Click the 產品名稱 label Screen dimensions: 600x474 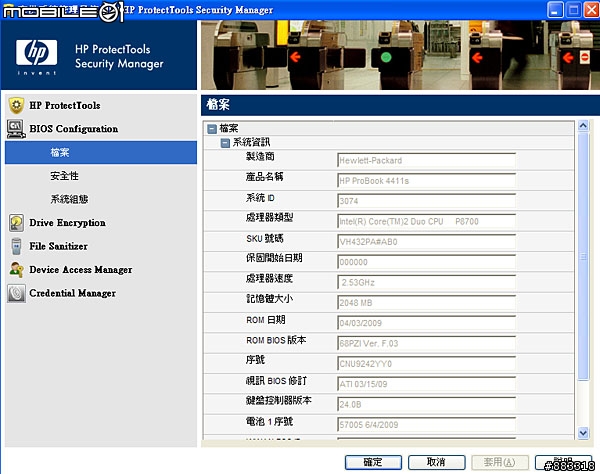tap(264, 177)
